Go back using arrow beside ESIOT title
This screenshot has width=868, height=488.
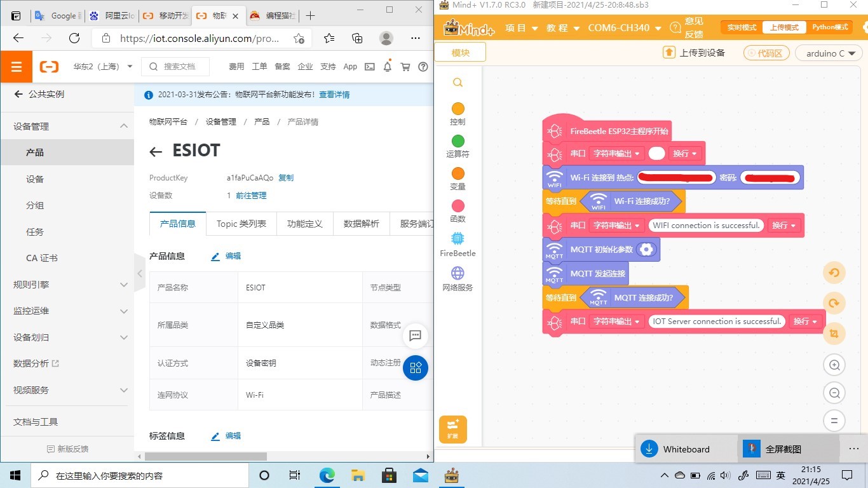(156, 151)
